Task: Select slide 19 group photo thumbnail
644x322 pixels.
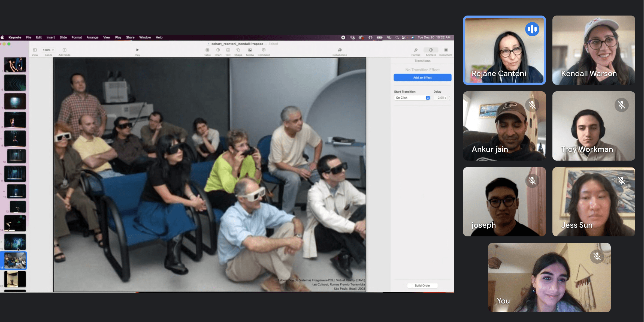Action: pos(15,260)
